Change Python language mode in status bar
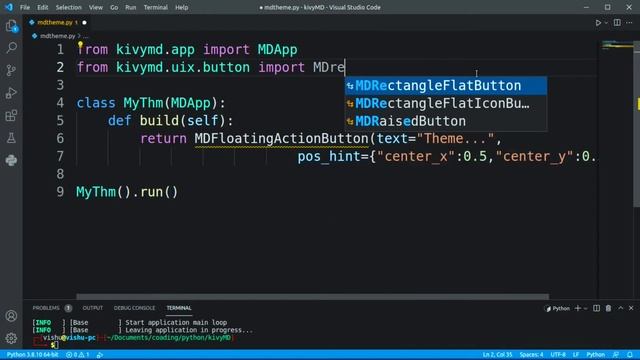Image resolution: width=640 pixels, height=360 pixels. pos(596,355)
